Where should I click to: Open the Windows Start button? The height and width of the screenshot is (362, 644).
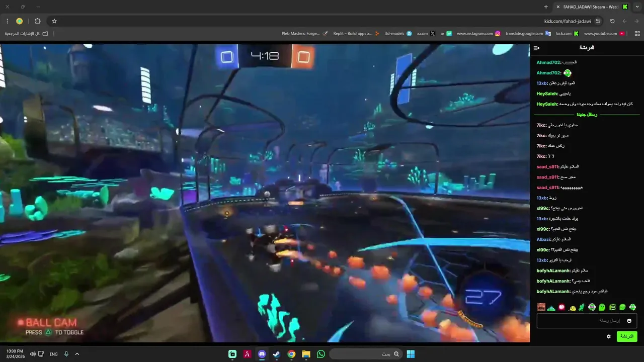coord(411,354)
